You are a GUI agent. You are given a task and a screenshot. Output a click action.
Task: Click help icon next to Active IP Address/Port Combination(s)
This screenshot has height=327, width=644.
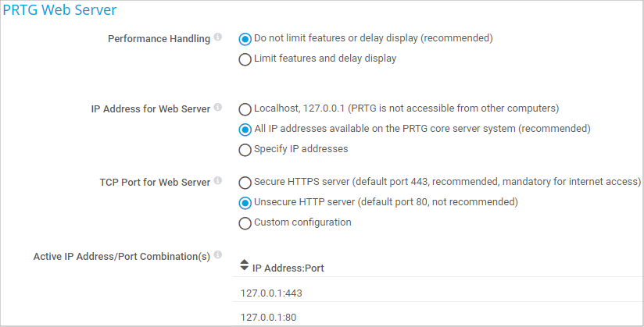click(x=218, y=254)
